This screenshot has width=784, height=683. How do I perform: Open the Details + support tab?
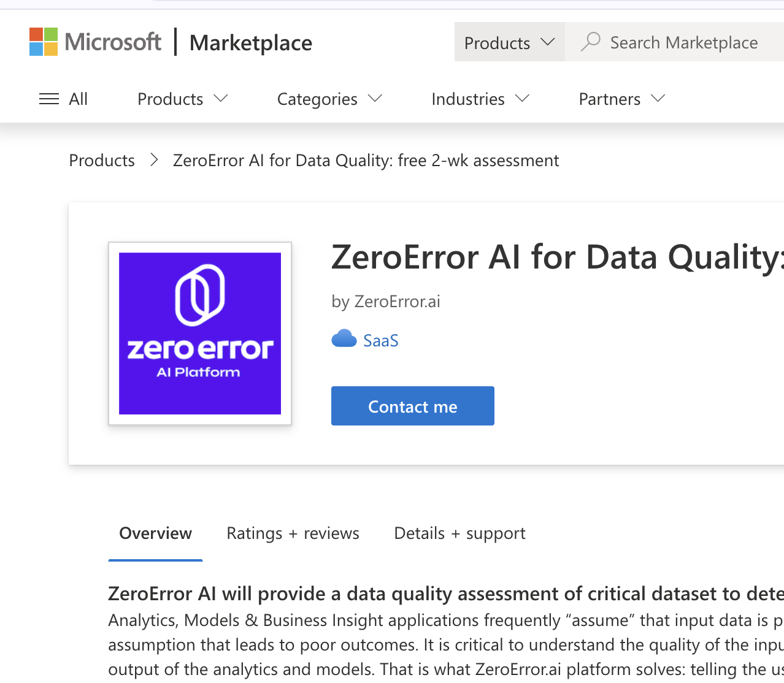pyautogui.click(x=459, y=533)
